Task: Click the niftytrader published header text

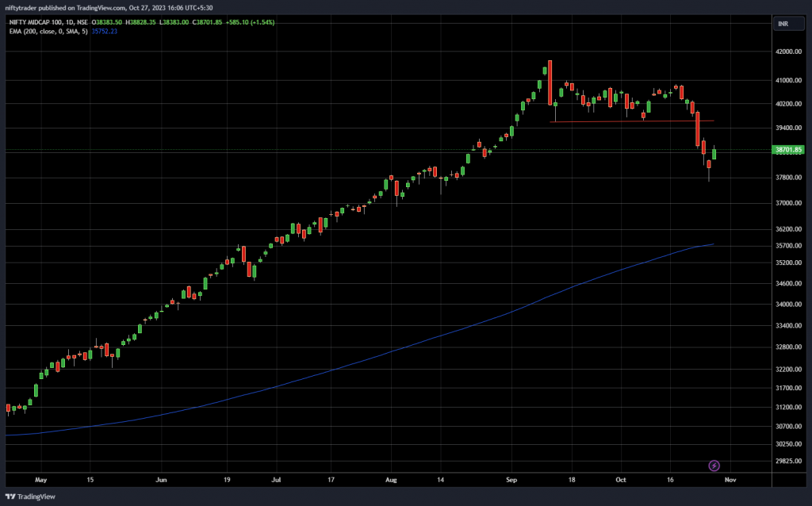Action: point(109,8)
